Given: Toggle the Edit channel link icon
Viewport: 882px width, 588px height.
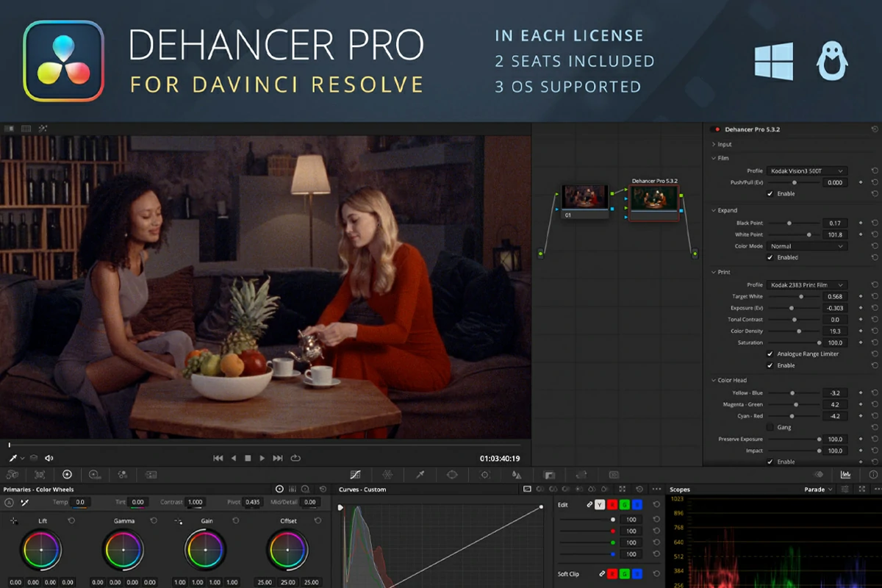Looking at the screenshot, I should [589, 504].
